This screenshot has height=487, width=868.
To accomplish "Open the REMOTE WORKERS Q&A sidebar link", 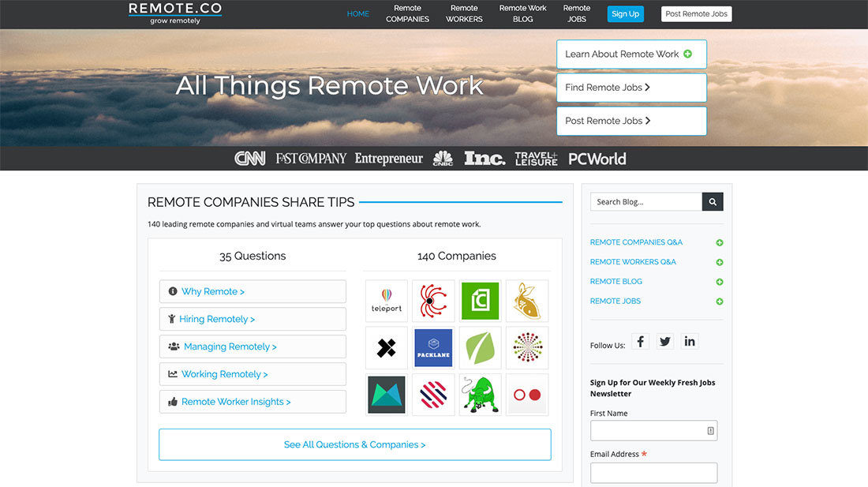I will click(633, 262).
